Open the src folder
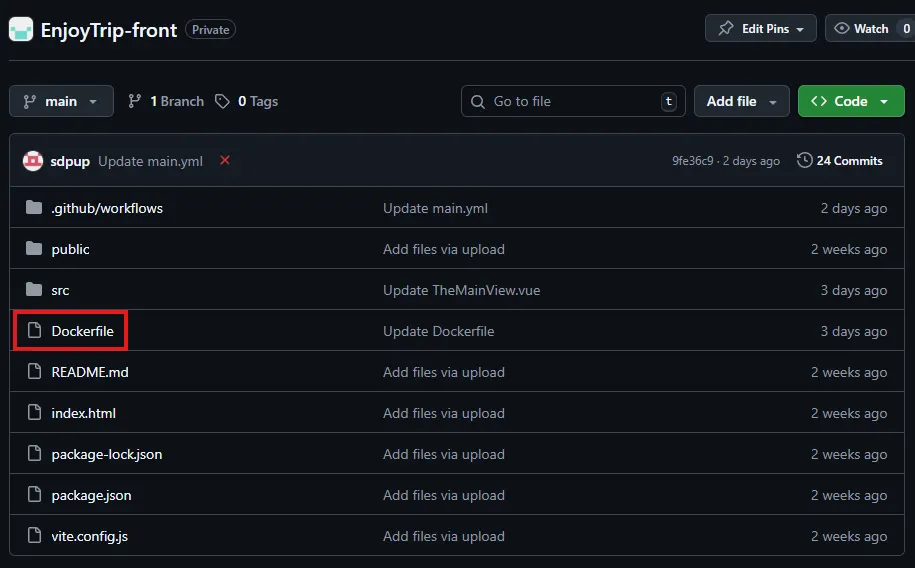The width and height of the screenshot is (915, 568). [61, 290]
